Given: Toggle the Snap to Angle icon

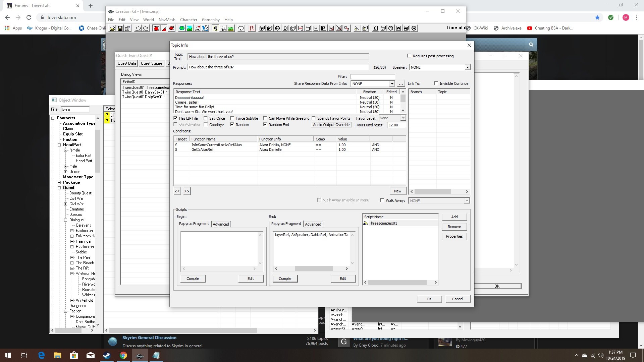Looking at the screenshot, I should (x=164, y=28).
